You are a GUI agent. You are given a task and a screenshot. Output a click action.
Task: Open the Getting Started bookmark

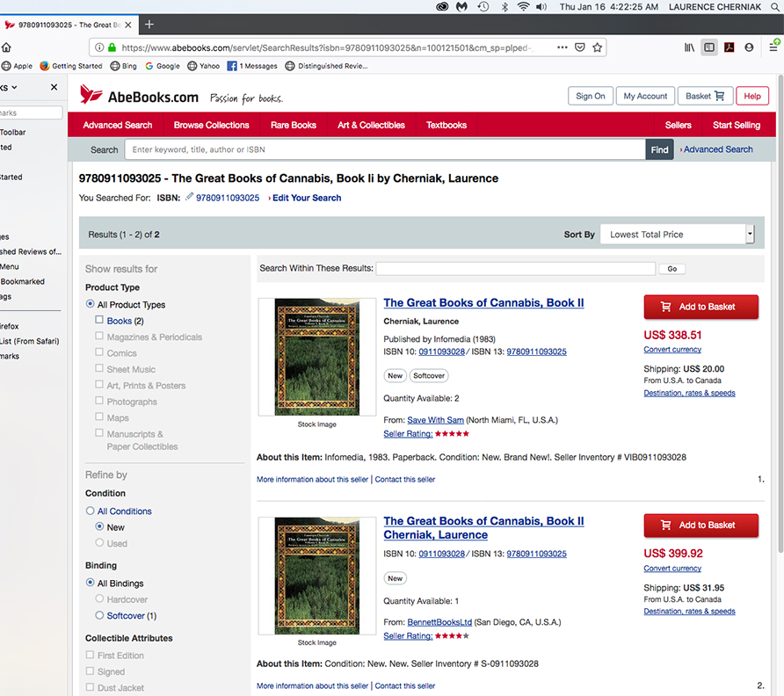click(x=71, y=66)
